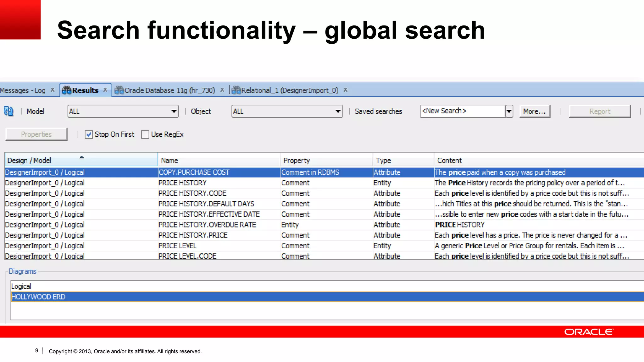Close the Results tab
The image size is (644, 362).
coord(105,90)
